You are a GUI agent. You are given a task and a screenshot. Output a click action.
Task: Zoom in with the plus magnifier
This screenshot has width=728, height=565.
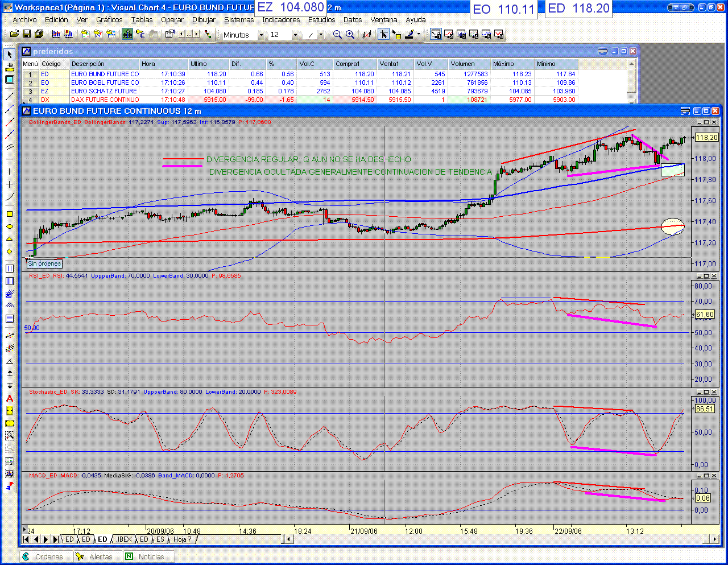coord(350,35)
